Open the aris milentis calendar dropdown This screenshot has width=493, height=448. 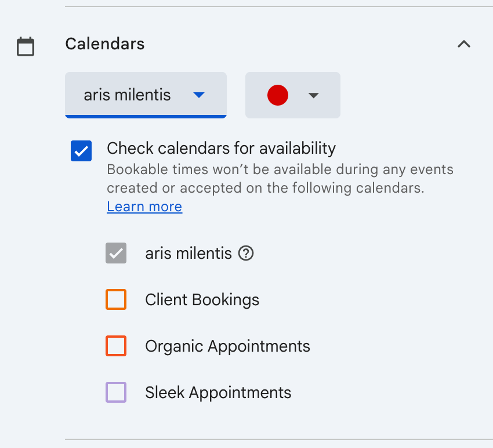[x=145, y=95]
